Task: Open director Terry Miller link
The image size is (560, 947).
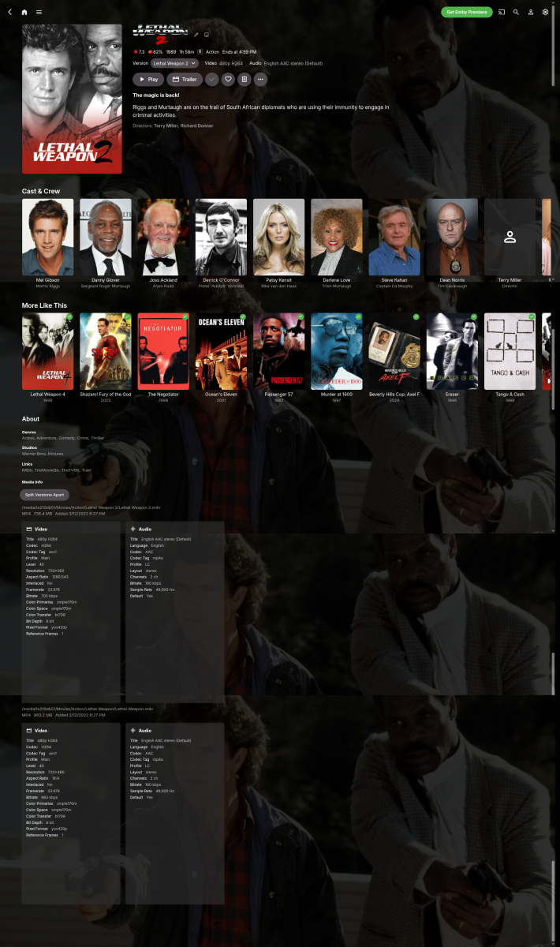Action: point(166,125)
